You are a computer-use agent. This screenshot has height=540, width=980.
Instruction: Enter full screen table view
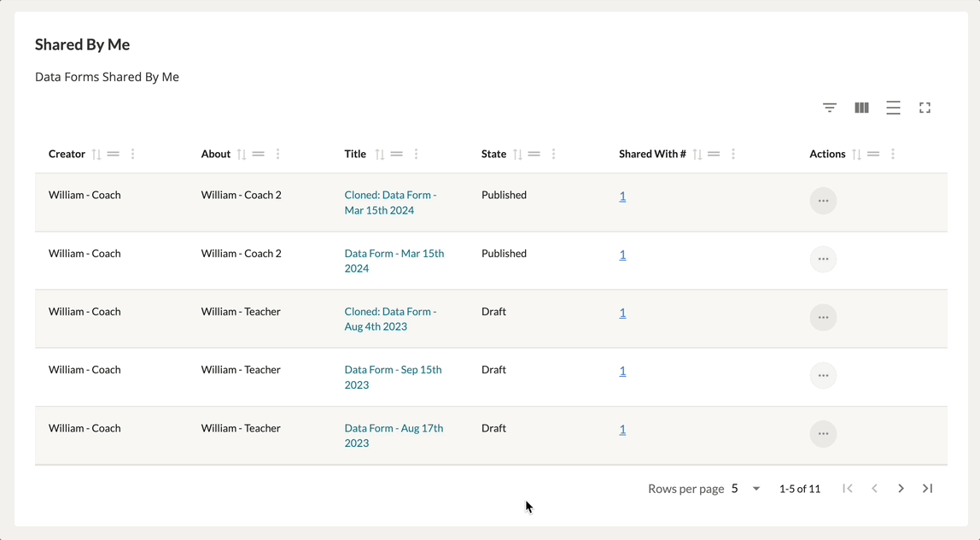925,108
